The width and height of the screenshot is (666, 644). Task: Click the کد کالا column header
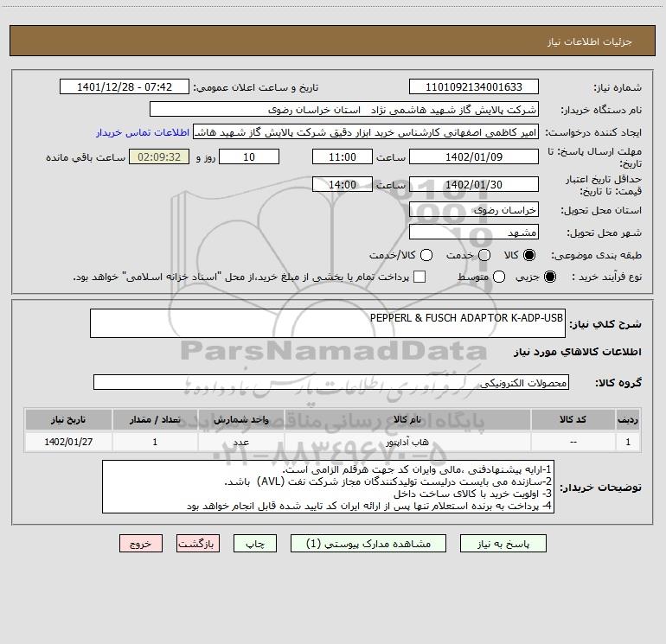tap(573, 419)
